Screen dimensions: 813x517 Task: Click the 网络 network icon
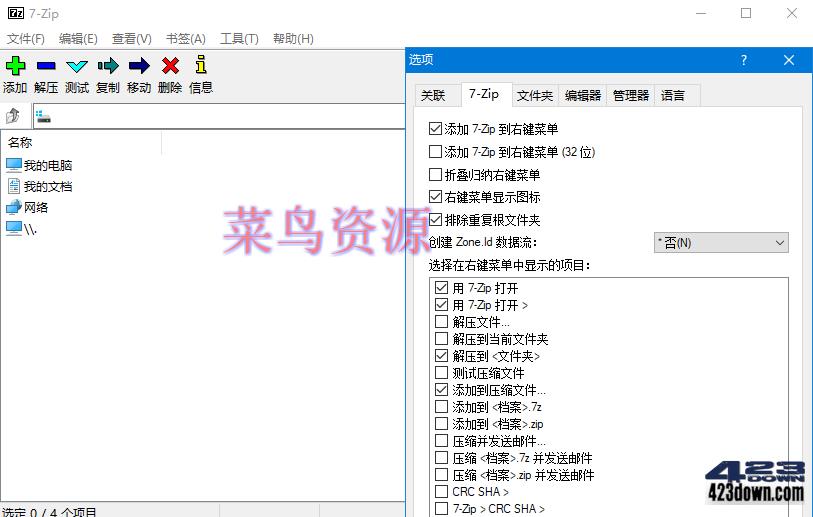pos(14,207)
